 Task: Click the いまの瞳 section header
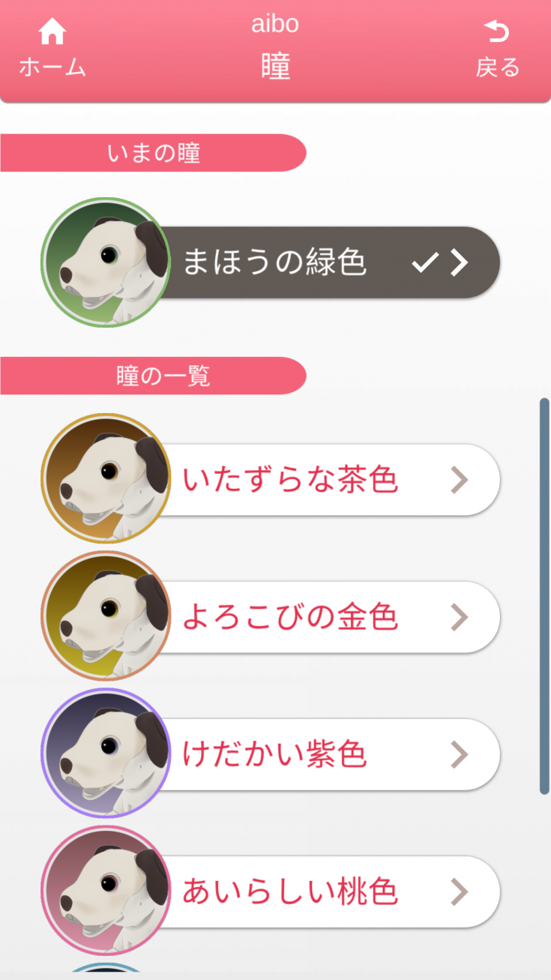(x=153, y=153)
